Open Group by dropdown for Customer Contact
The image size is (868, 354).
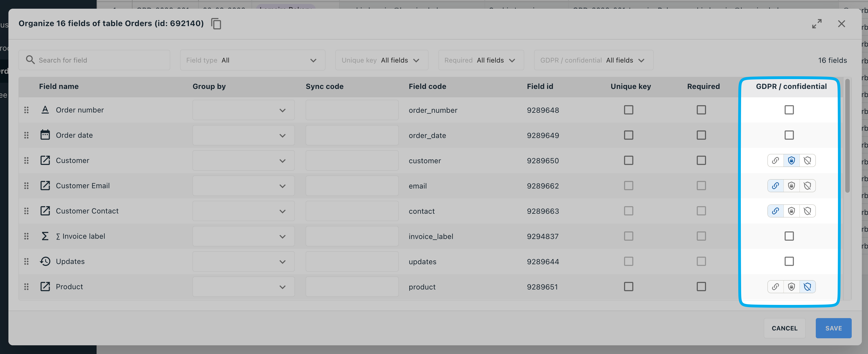(x=243, y=211)
